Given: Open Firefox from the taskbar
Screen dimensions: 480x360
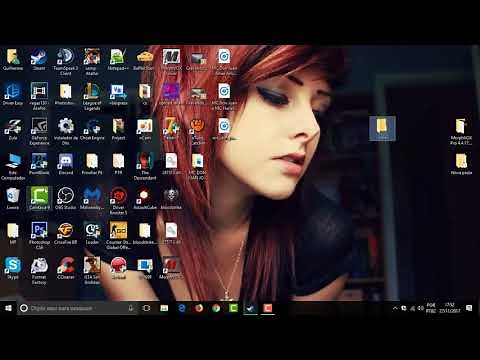Looking at the screenshot, I should pos(199,308).
